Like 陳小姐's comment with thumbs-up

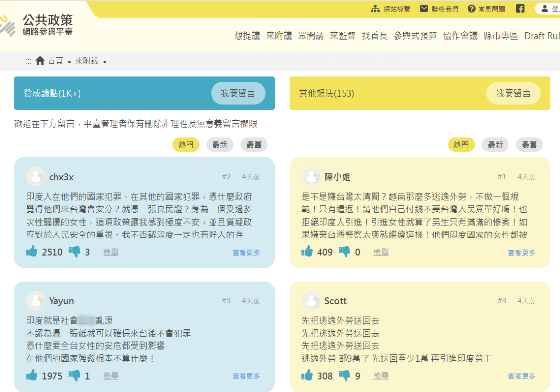pos(307,252)
